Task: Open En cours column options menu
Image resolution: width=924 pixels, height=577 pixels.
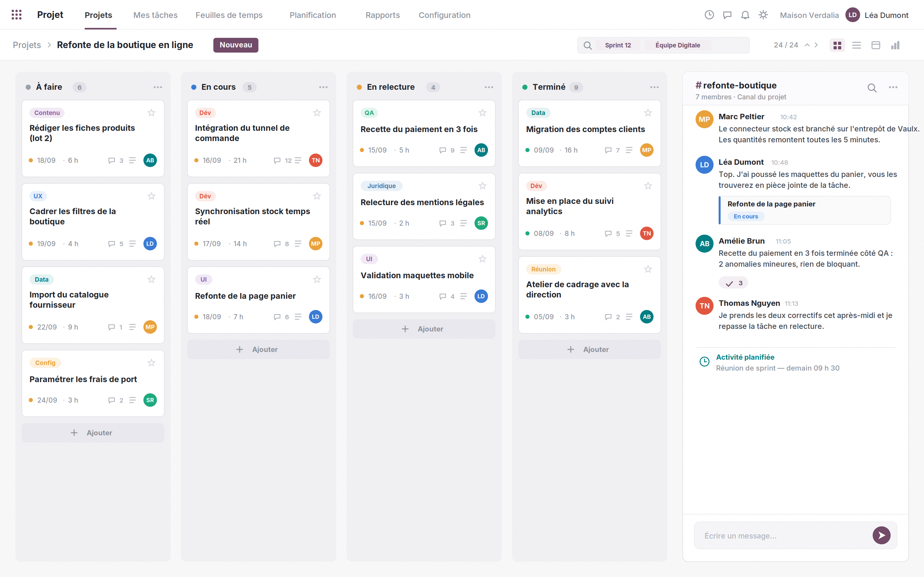Action: click(323, 87)
